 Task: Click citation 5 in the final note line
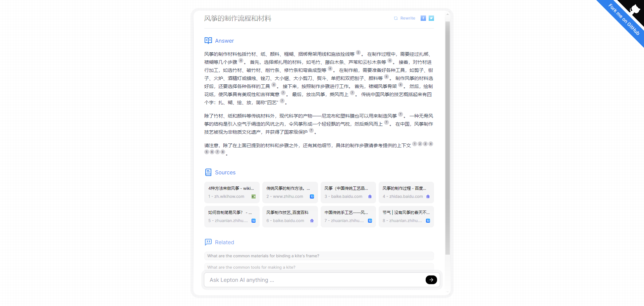[207, 152]
